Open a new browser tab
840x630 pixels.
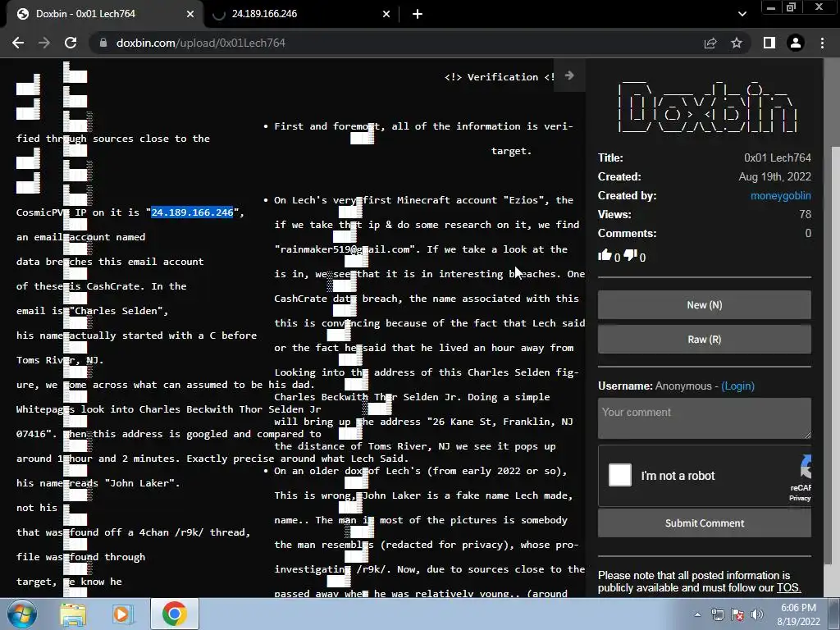(418, 14)
